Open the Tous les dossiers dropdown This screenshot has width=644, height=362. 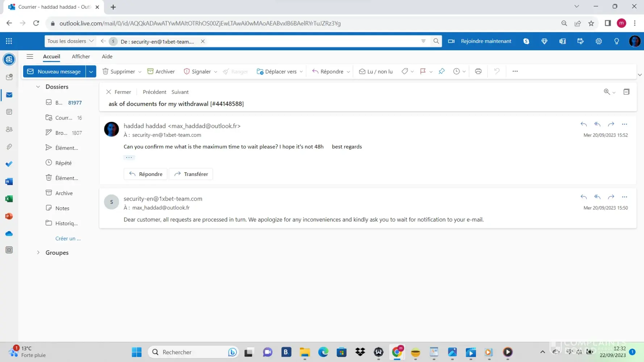(70, 41)
